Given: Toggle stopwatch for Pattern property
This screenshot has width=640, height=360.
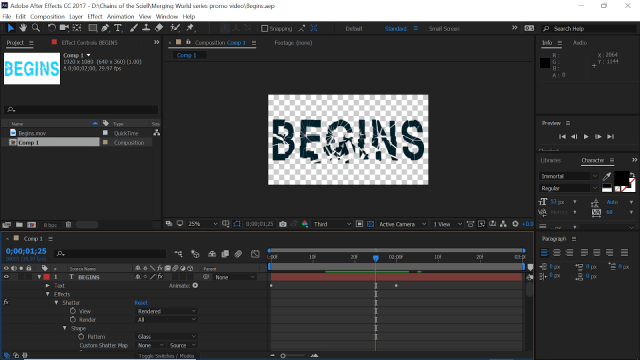Looking at the screenshot, I should (81, 337).
